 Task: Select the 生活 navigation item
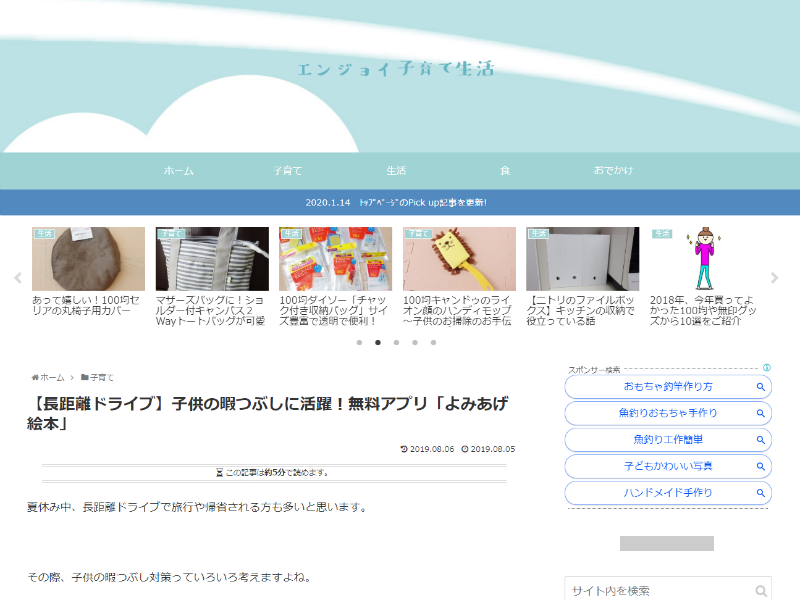click(x=396, y=171)
